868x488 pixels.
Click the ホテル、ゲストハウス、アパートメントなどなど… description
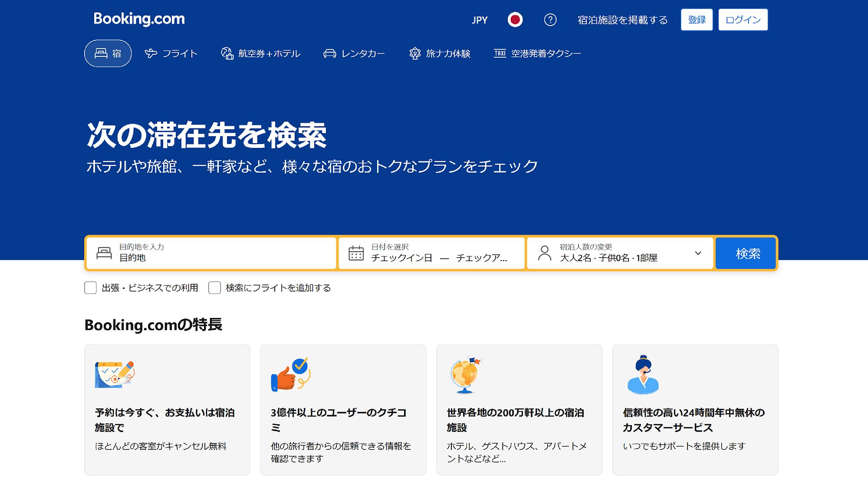click(x=517, y=452)
